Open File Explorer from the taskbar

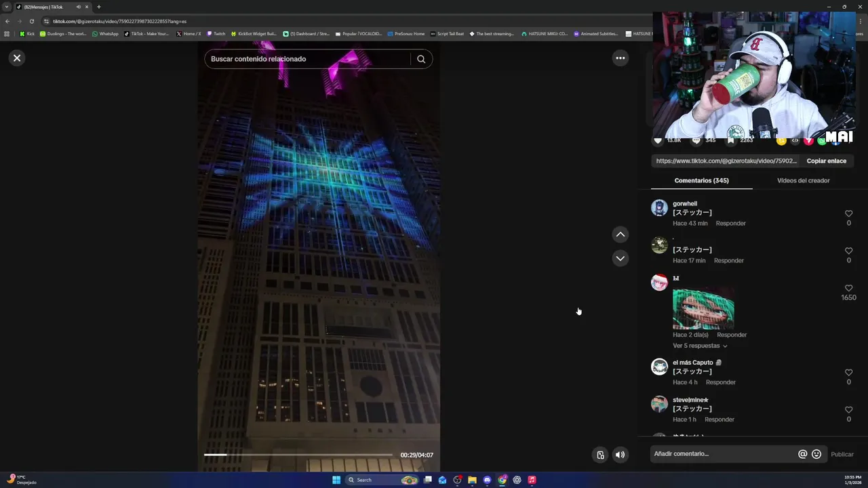click(x=473, y=480)
